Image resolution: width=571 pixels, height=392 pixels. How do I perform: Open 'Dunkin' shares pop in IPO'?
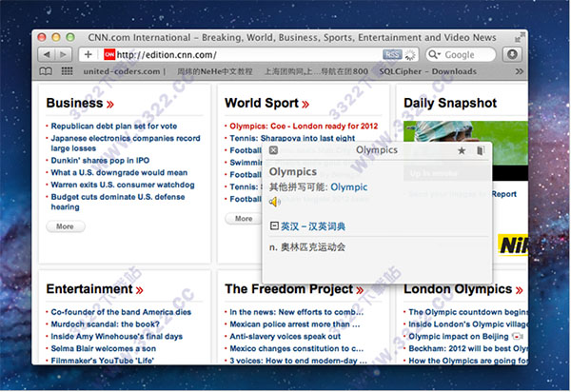pyautogui.click(x=100, y=160)
